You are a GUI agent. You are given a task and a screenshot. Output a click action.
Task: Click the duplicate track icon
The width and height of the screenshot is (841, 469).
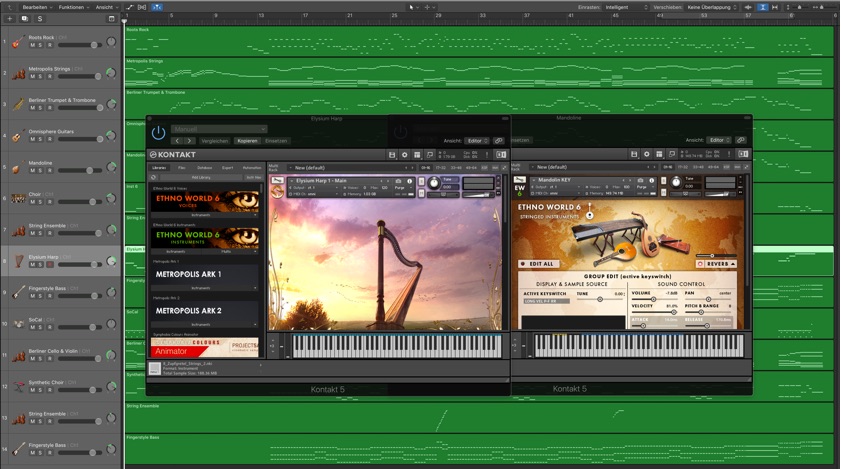pyautogui.click(x=25, y=19)
